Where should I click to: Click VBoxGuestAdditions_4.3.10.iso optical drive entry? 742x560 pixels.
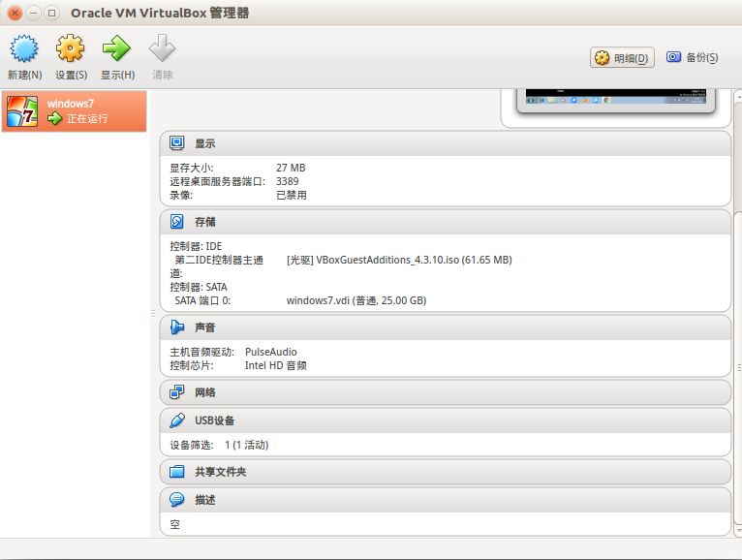pos(399,260)
